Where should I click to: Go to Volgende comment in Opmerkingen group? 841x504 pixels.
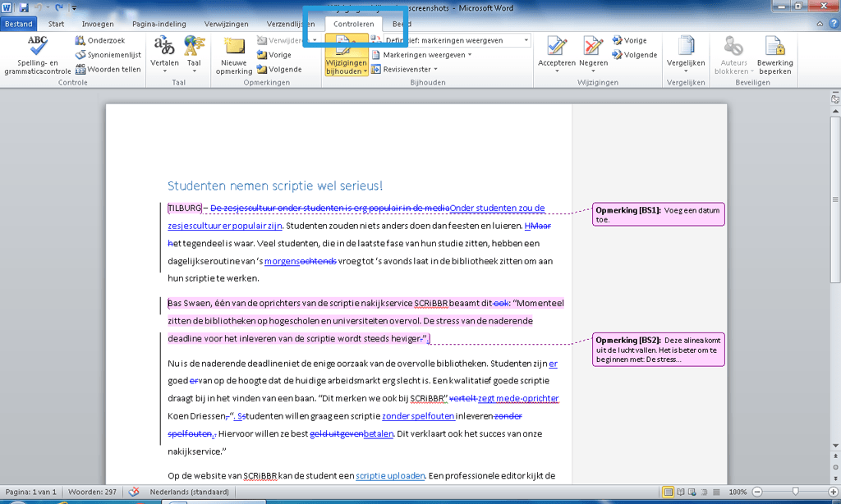279,69
